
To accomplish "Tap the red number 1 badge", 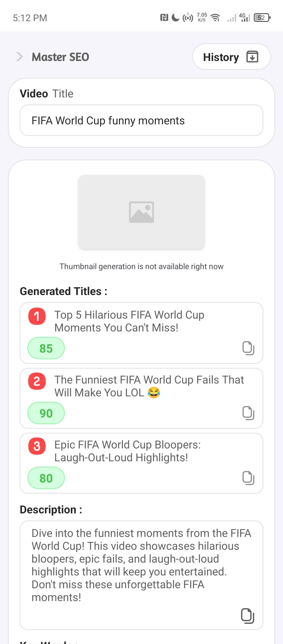I will coord(37,316).
